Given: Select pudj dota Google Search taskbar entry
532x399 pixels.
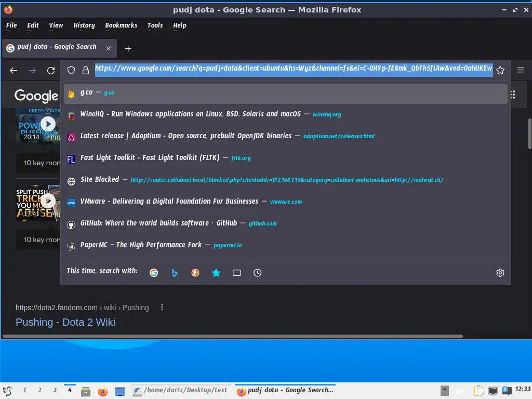Looking at the screenshot, I should pyautogui.click(x=285, y=391).
